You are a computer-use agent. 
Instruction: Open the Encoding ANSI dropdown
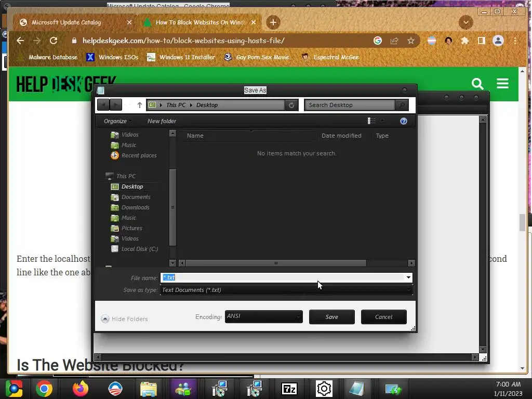[x=263, y=316]
